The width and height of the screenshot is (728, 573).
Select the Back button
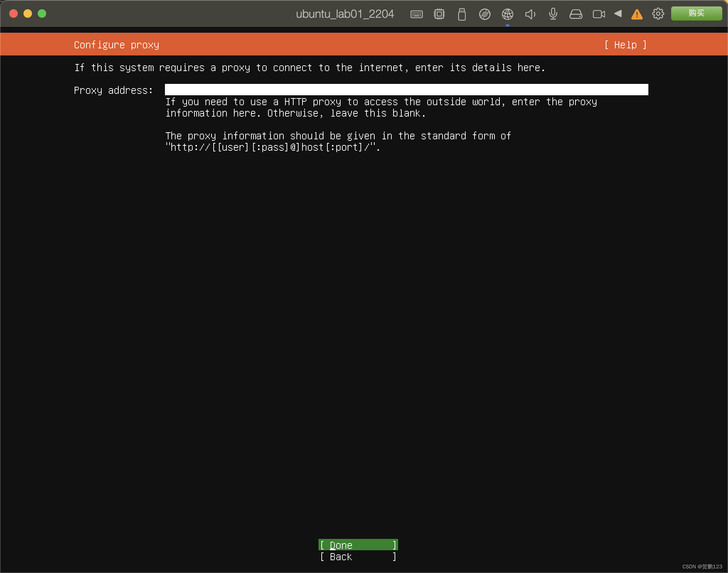358,557
